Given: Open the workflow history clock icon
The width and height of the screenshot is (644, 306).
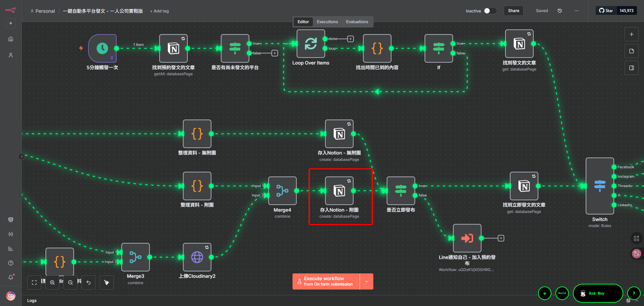Looking at the screenshot, I should point(560,11).
